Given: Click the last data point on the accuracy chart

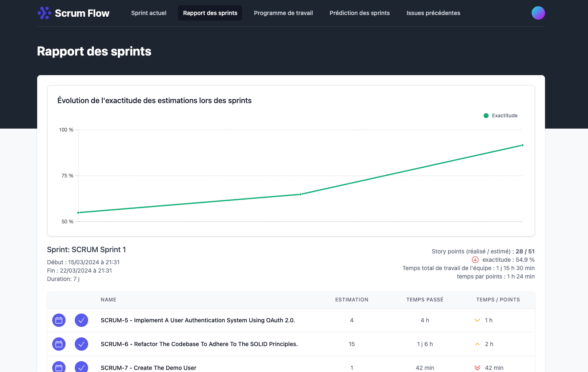Looking at the screenshot, I should coord(522,145).
